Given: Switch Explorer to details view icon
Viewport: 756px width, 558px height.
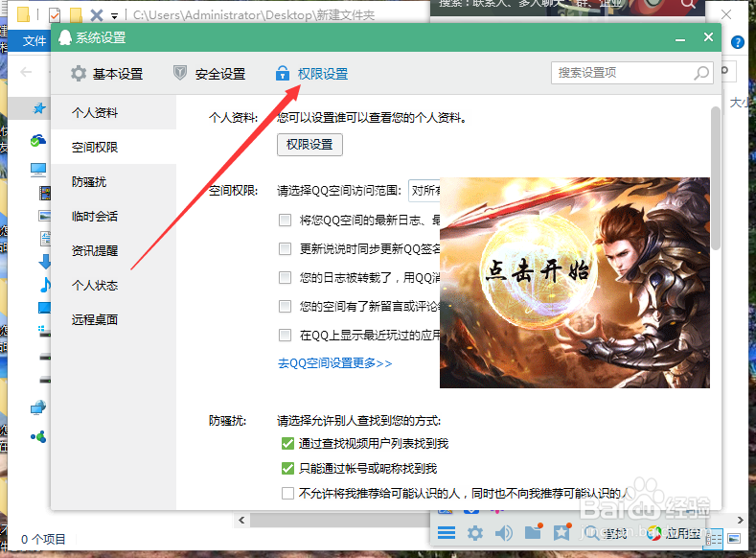Looking at the screenshot, I should (714, 539).
